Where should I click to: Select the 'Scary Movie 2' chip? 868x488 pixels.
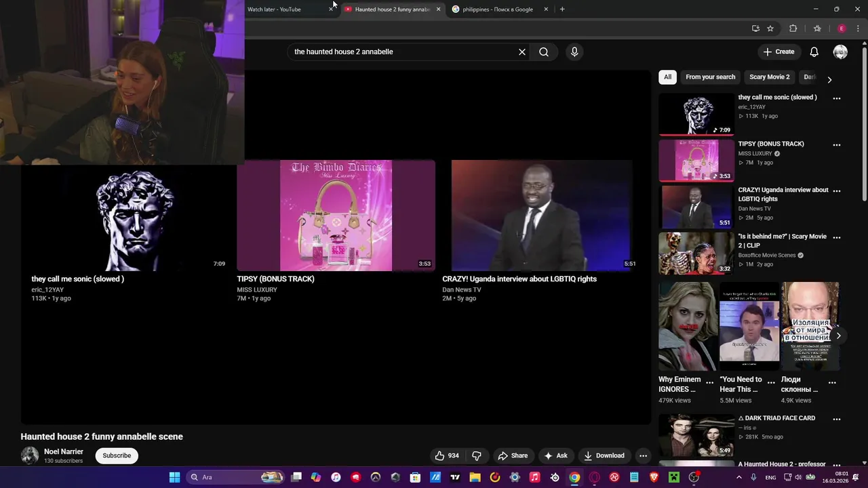pos(769,77)
